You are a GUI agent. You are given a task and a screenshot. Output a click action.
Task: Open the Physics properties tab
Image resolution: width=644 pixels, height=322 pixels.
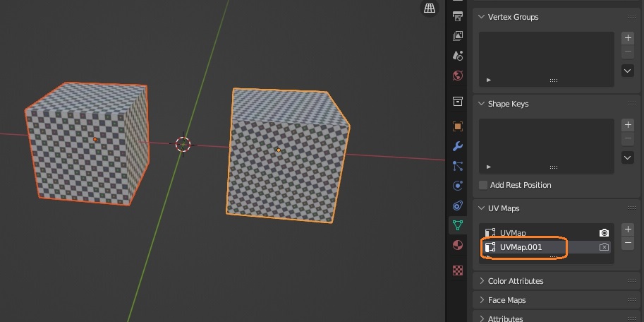pos(458,186)
